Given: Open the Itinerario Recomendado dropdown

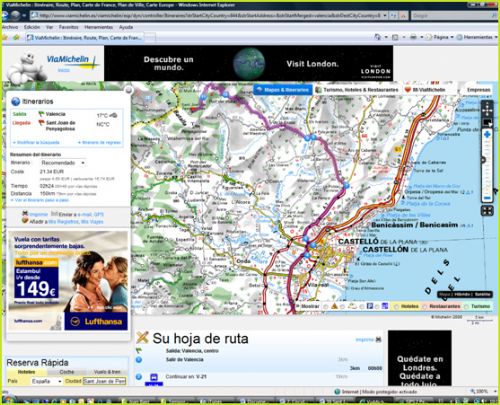Looking at the screenshot, I should pyautogui.click(x=62, y=163).
